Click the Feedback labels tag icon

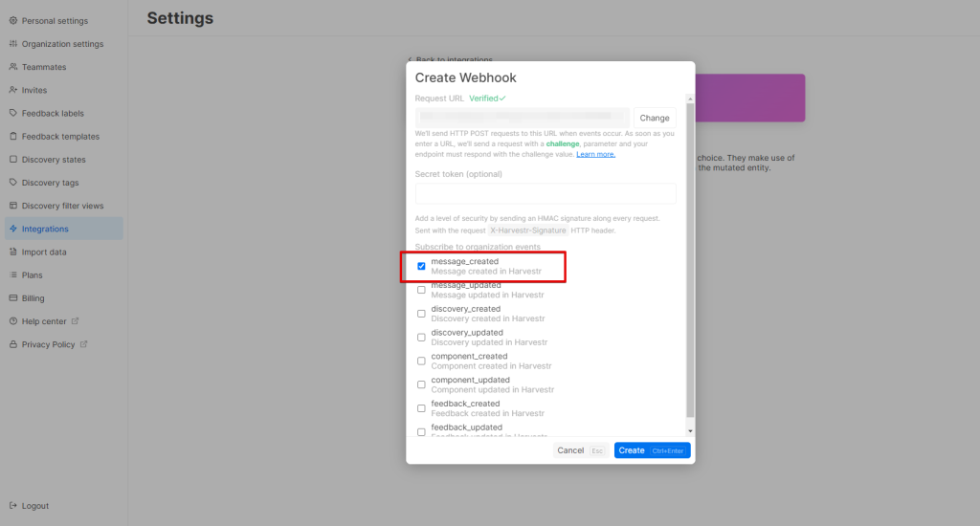coord(12,113)
